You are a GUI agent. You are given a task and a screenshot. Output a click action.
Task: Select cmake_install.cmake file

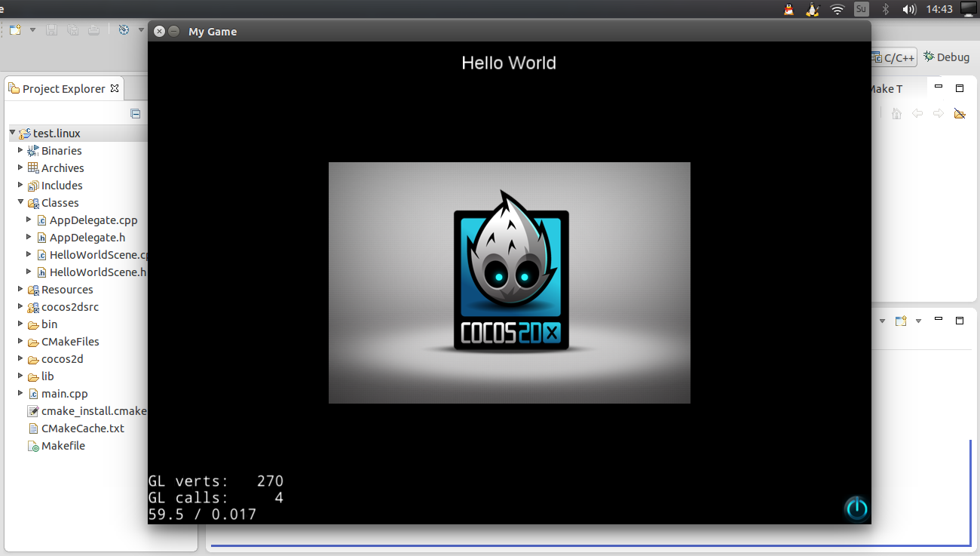pyautogui.click(x=94, y=411)
